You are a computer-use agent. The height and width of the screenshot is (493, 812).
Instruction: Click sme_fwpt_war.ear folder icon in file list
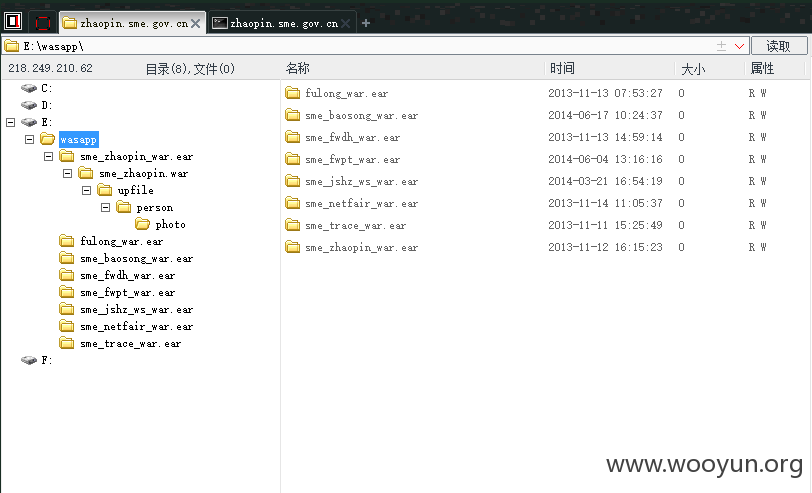[x=293, y=159]
